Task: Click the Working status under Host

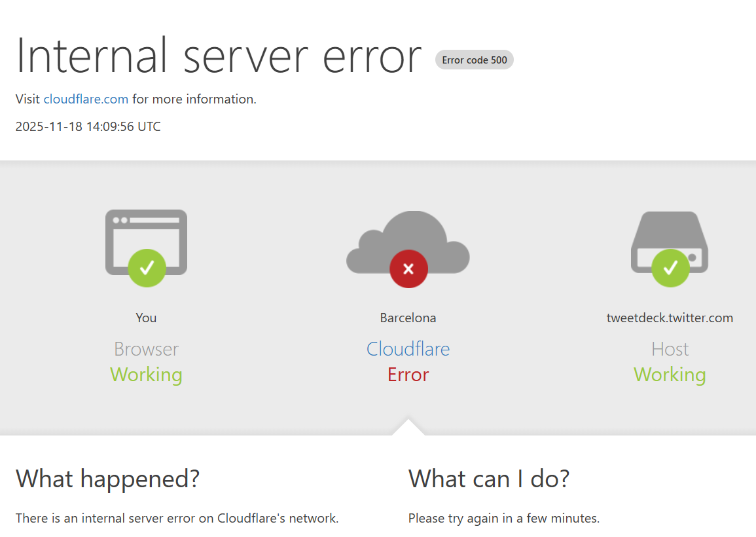Action: point(670,375)
